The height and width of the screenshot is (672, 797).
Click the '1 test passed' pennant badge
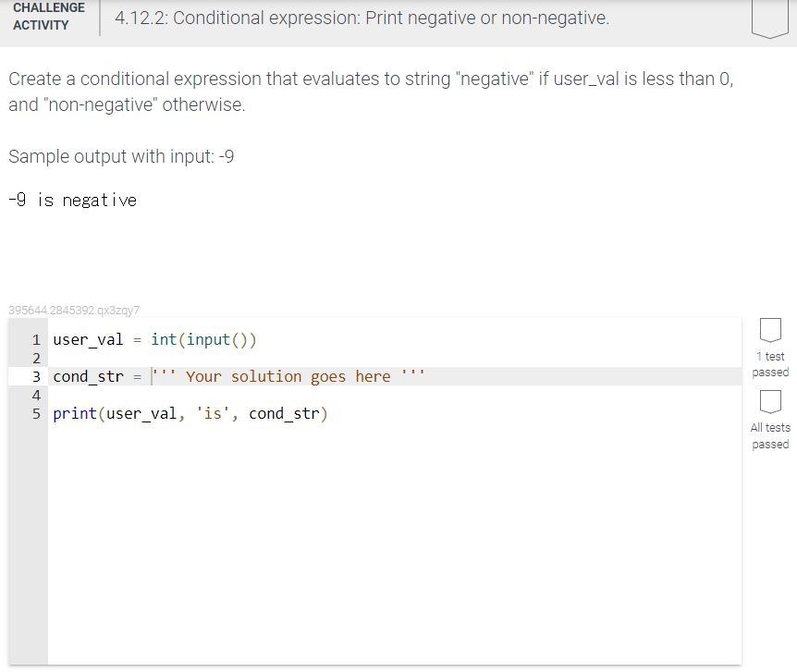click(x=770, y=330)
